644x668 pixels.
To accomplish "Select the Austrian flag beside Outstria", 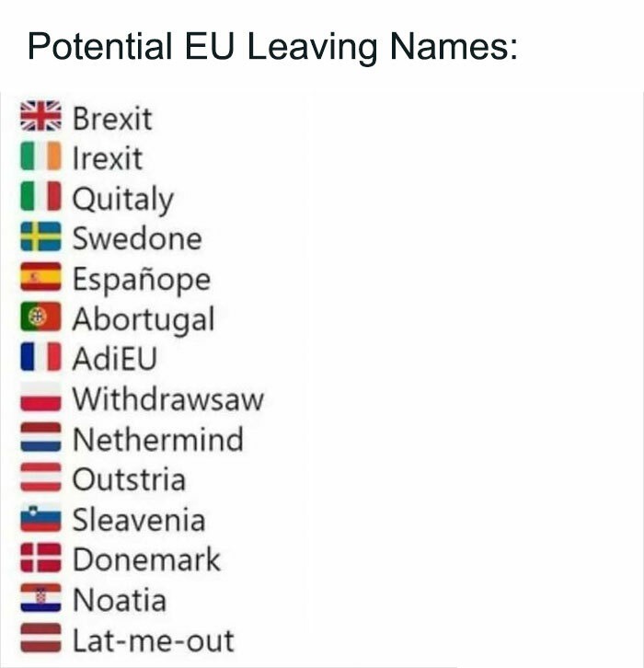I will point(40,478).
